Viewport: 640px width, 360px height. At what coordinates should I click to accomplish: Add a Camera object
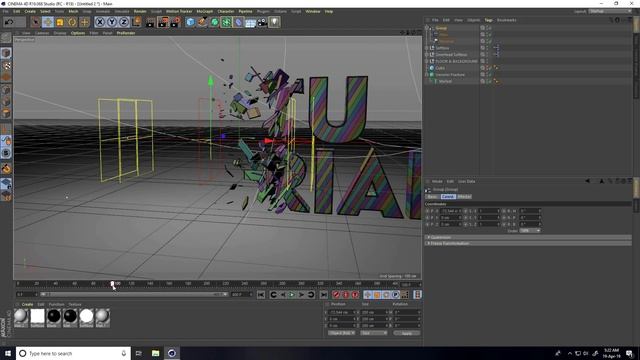(x=262, y=22)
